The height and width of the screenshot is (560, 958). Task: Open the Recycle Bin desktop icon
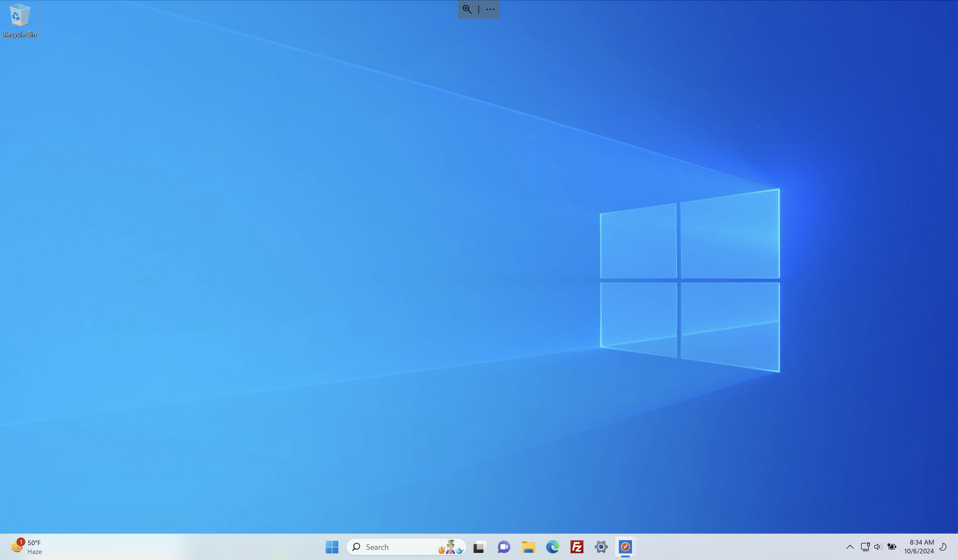20,20
